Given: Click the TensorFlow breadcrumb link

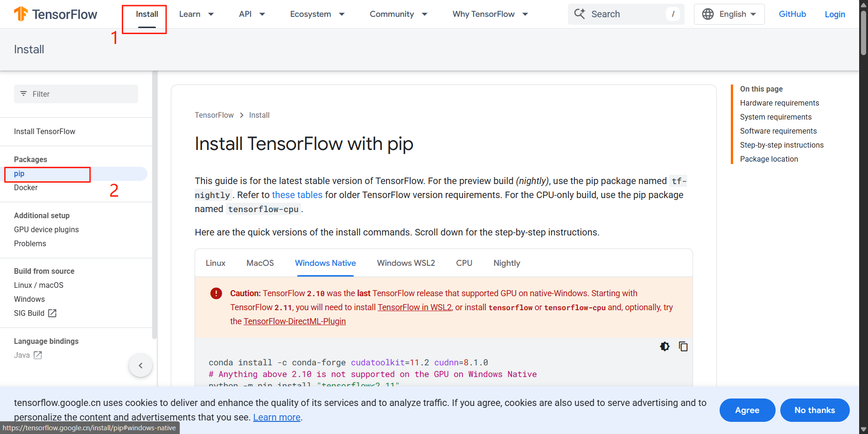Looking at the screenshot, I should click(214, 115).
